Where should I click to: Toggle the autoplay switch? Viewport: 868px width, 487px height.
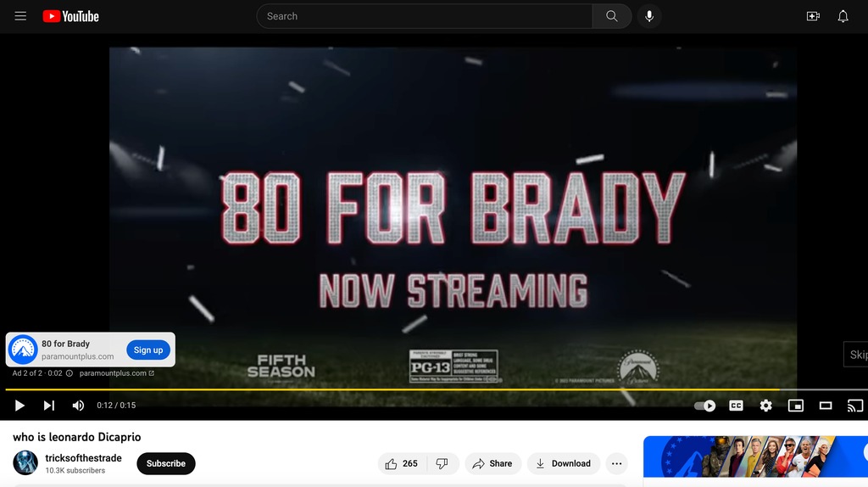click(x=704, y=406)
